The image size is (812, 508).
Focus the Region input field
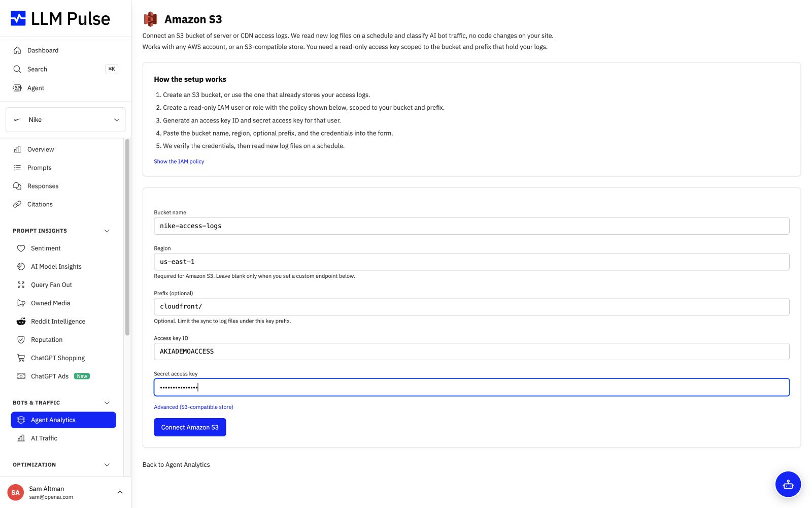471,262
